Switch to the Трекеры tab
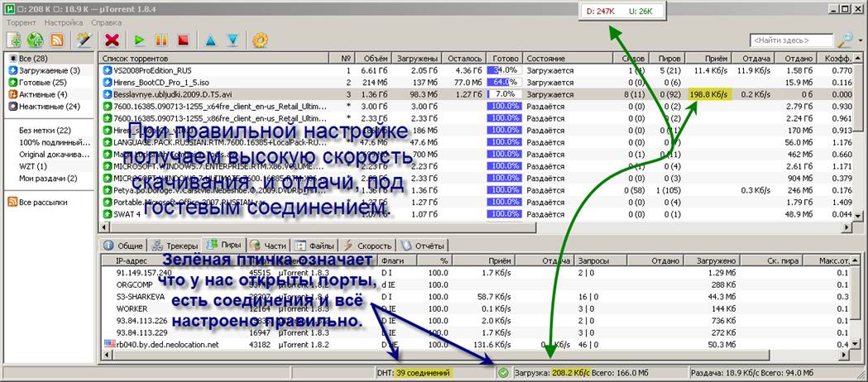 tap(176, 246)
